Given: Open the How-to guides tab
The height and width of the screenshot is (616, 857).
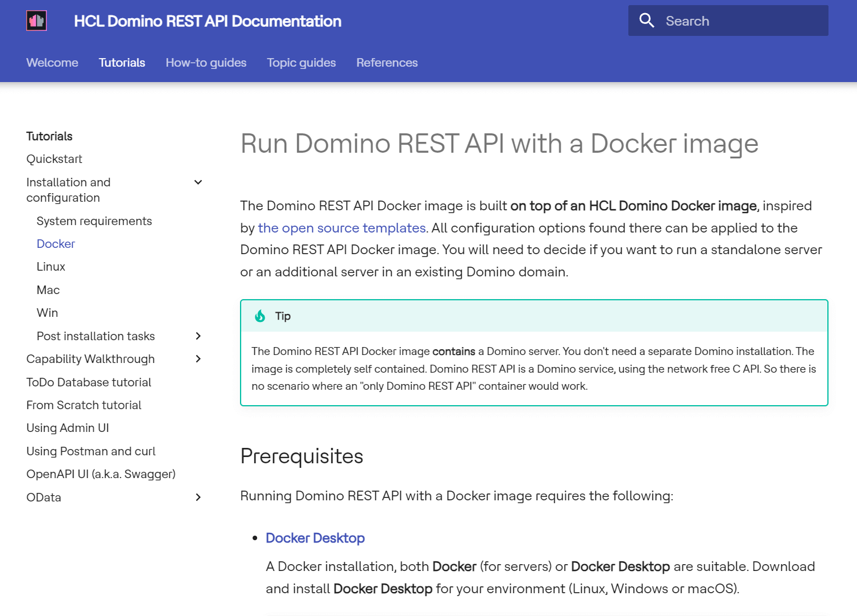Looking at the screenshot, I should point(206,63).
